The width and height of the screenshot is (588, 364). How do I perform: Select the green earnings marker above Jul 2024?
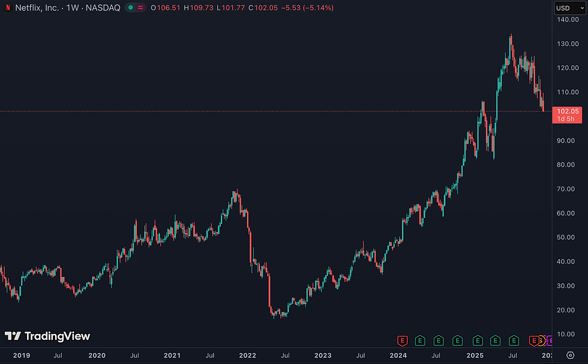(x=439, y=341)
